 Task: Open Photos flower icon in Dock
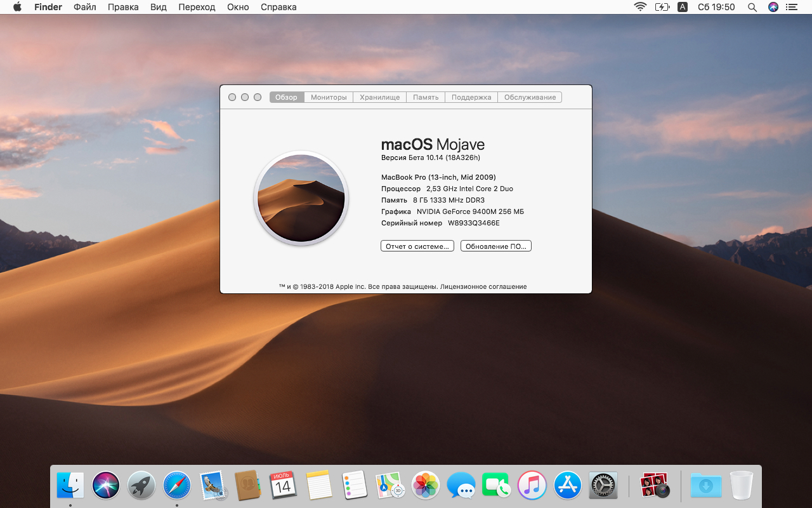(426, 486)
